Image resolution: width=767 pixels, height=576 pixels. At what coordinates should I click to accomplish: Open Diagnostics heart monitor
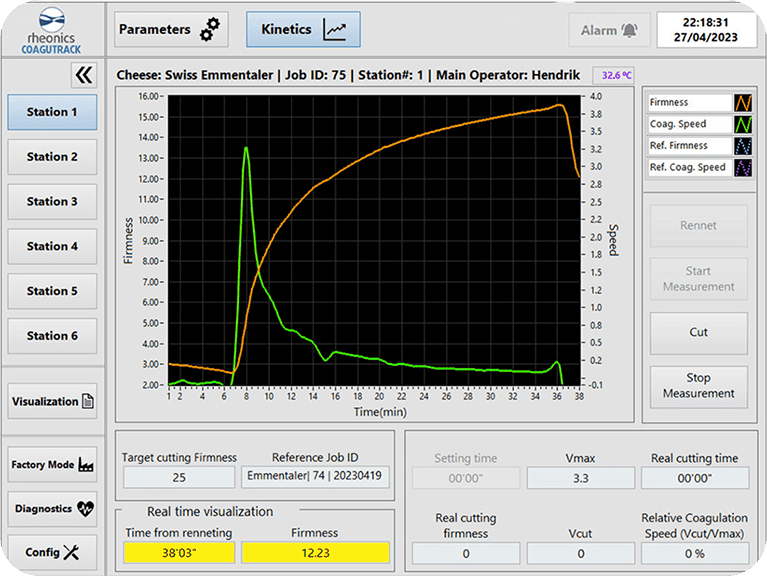[x=52, y=508]
